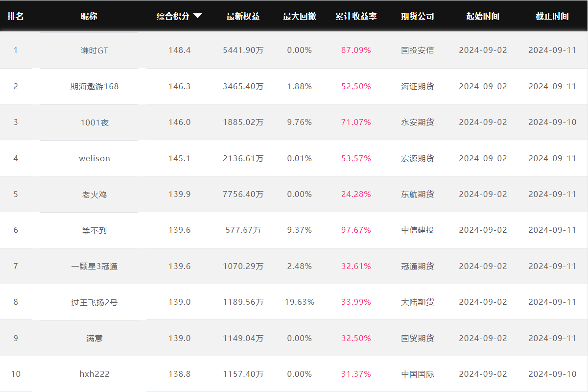Select company 宏源期货
The height and width of the screenshot is (392, 588).
[x=418, y=158]
